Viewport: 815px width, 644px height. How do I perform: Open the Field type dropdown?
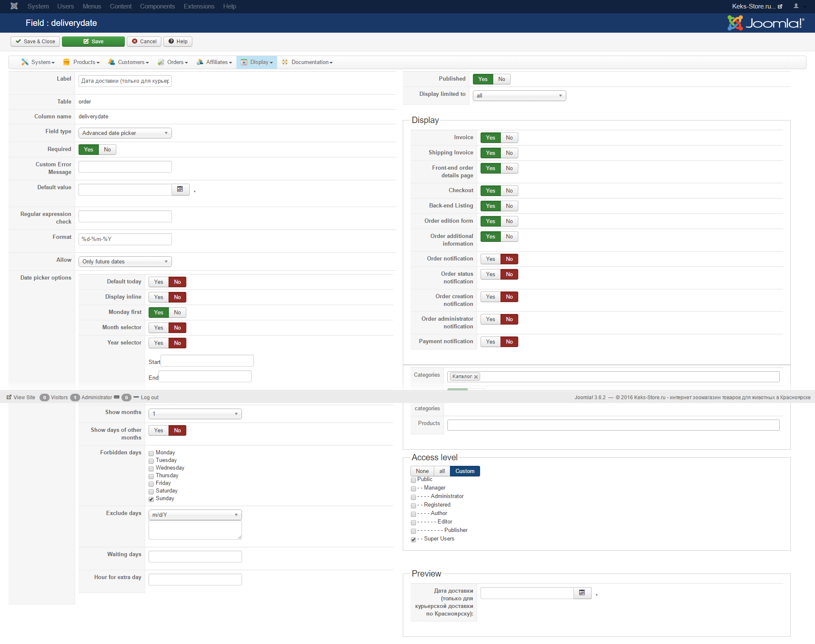click(x=125, y=133)
